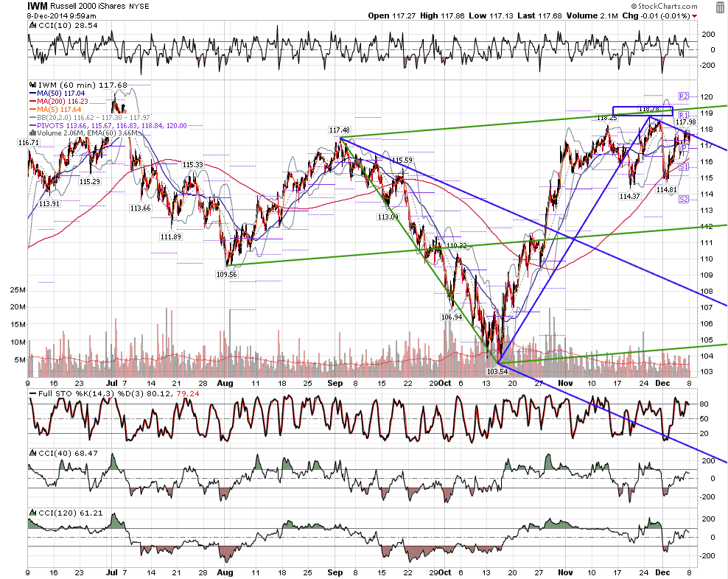728x579 pixels.
Task: Click the CCI(120) panel icon
Action: (x=32, y=513)
